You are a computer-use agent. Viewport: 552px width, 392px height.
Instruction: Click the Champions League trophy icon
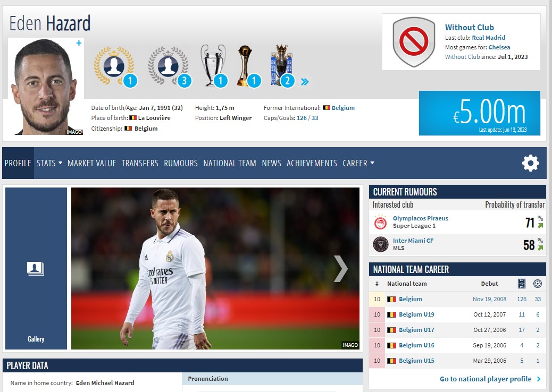click(213, 64)
